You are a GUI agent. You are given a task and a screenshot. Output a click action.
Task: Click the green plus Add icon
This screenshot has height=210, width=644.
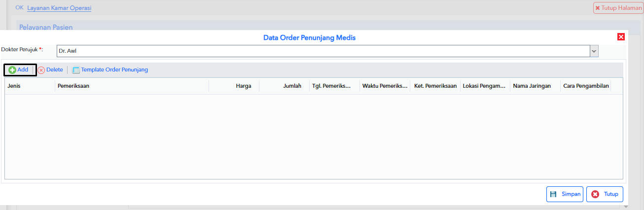[12, 70]
